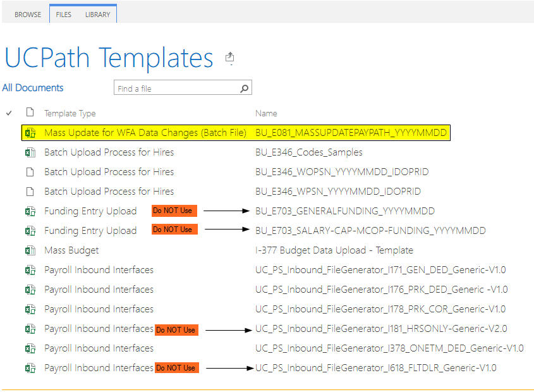The height and width of the screenshot is (392, 534).
Task: Click the search magnifier in the Find a file box
Action: pyautogui.click(x=244, y=88)
